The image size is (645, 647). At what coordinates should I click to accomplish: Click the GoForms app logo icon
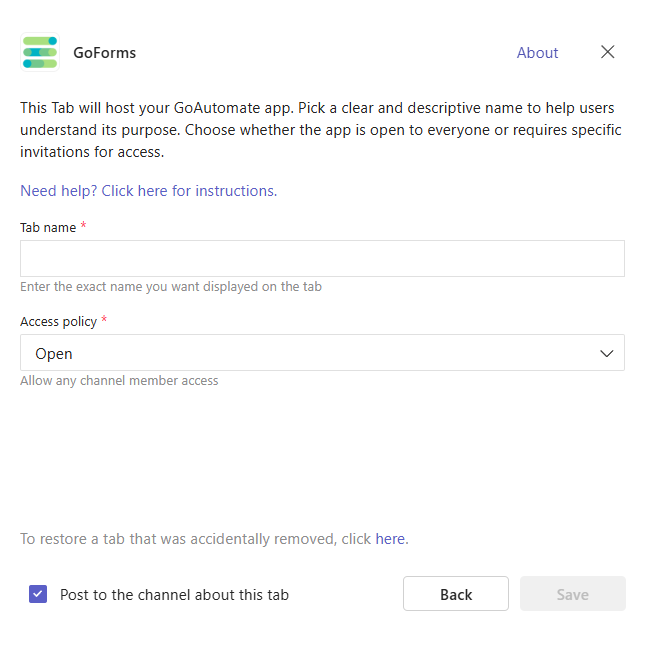(40, 53)
